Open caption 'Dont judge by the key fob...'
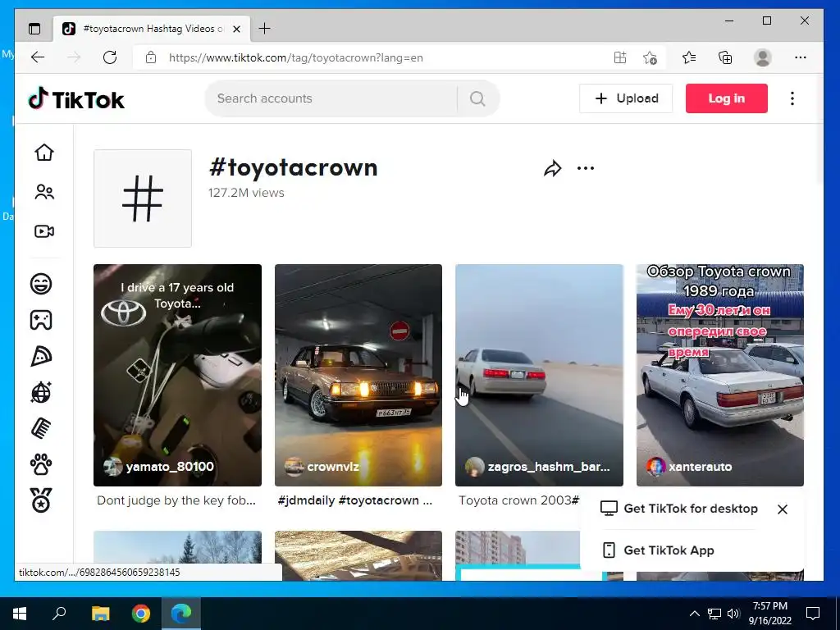Screen dimensions: 840x630 click(x=176, y=500)
